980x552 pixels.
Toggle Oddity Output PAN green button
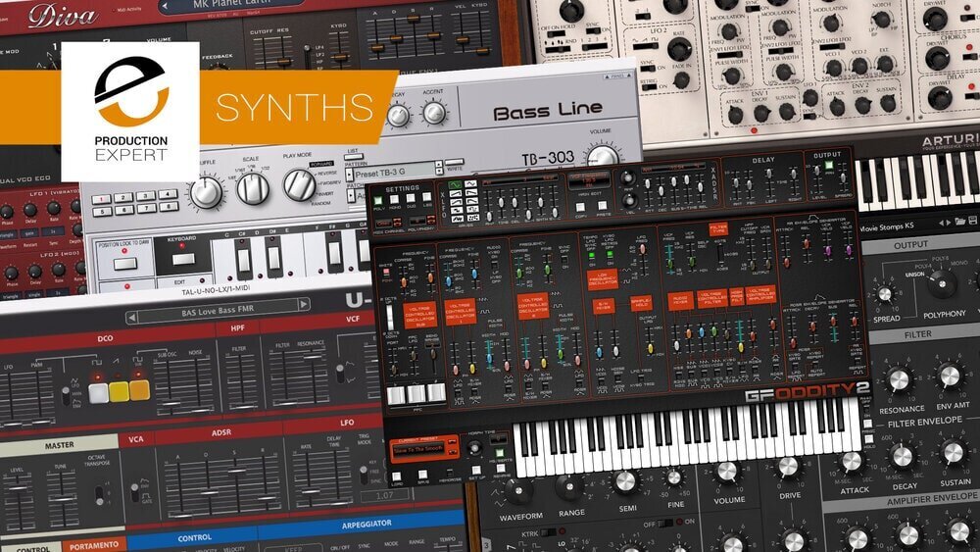point(829,166)
